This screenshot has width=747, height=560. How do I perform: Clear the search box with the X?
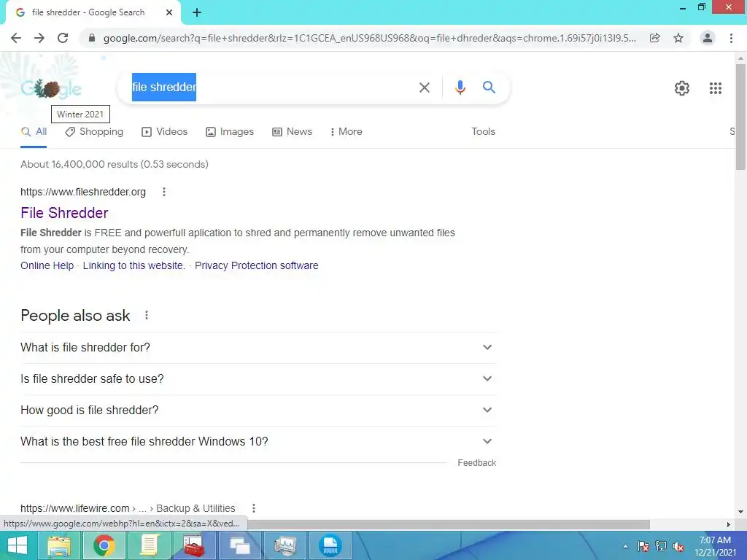pyautogui.click(x=425, y=87)
